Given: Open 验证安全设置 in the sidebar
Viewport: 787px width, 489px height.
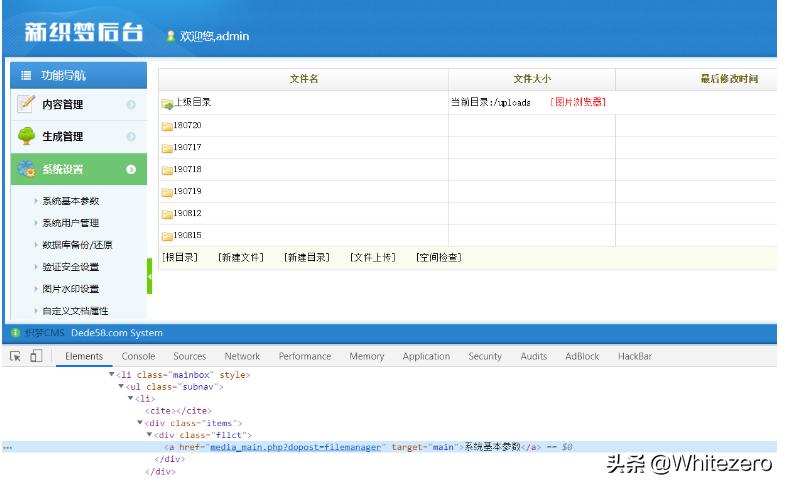Looking at the screenshot, I should (x=70, y=267).
